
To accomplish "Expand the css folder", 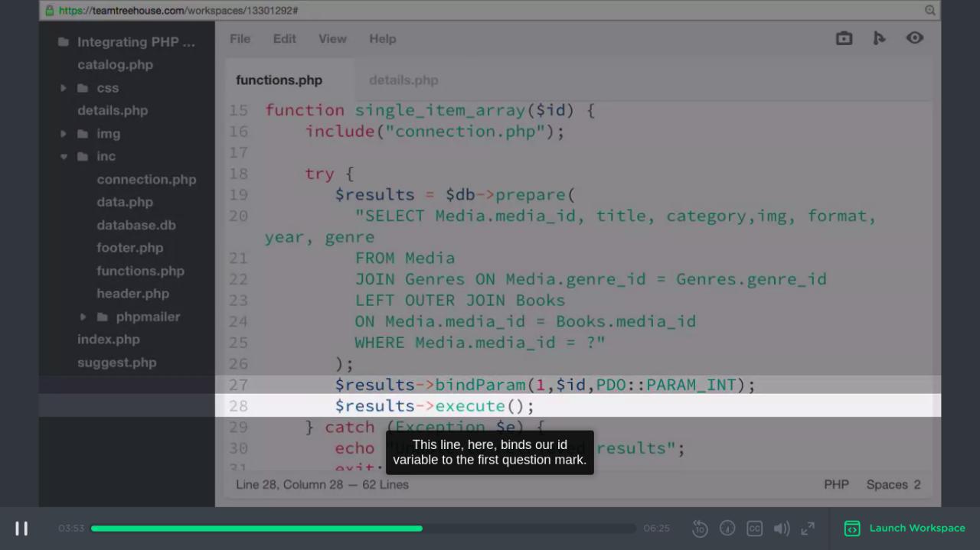I will tap(64, 89).
